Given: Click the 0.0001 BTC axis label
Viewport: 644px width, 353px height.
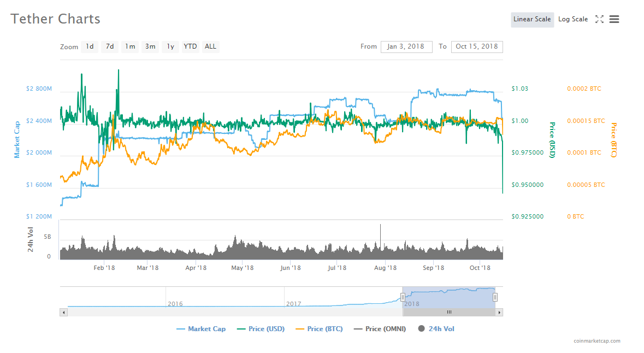Looking at the screenshot, I should [x=584, y=152].
